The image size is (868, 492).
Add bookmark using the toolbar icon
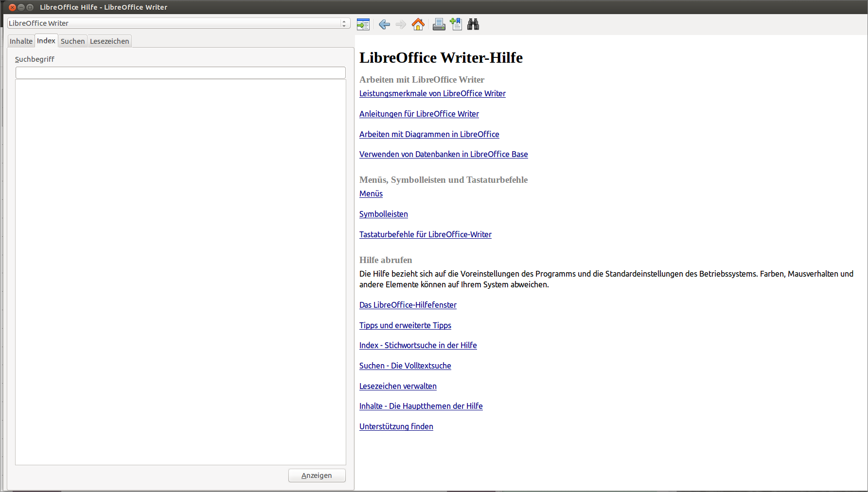tap(456, 24)
